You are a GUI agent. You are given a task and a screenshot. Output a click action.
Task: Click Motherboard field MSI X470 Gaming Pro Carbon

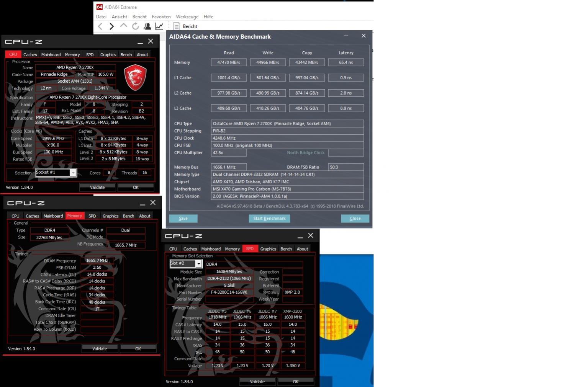[287, 189]
